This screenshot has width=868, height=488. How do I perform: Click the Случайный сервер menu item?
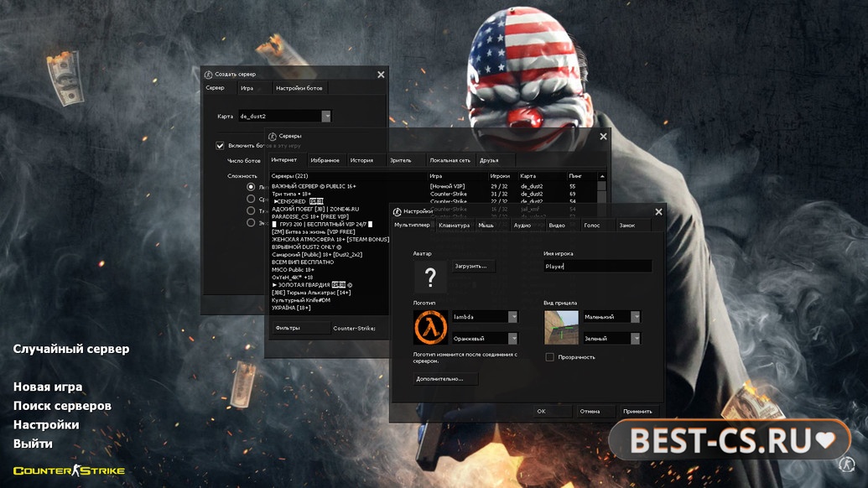coord(71,349)
